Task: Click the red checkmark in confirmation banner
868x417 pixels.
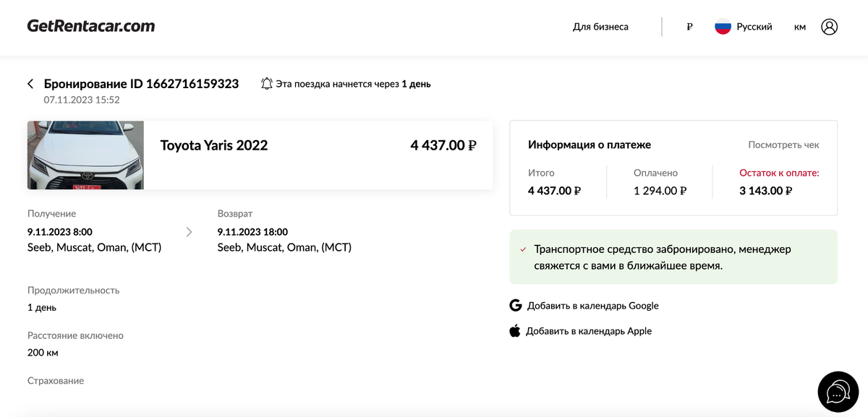Action: tap(523, 249)
